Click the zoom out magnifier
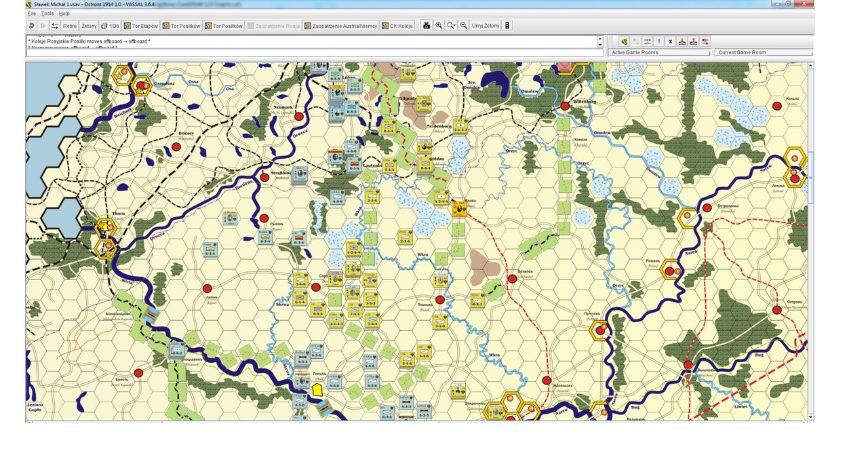This screenshot has width=868, height=470. (x=464, y=26)
